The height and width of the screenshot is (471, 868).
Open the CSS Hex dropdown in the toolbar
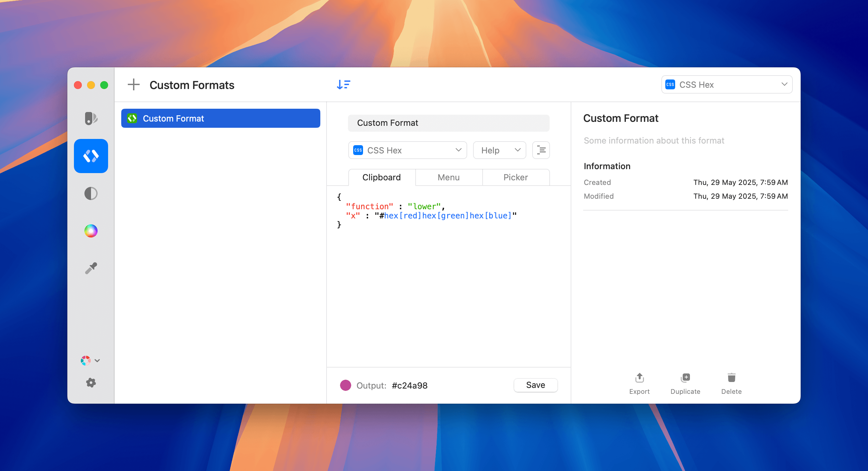pos(726,84)
